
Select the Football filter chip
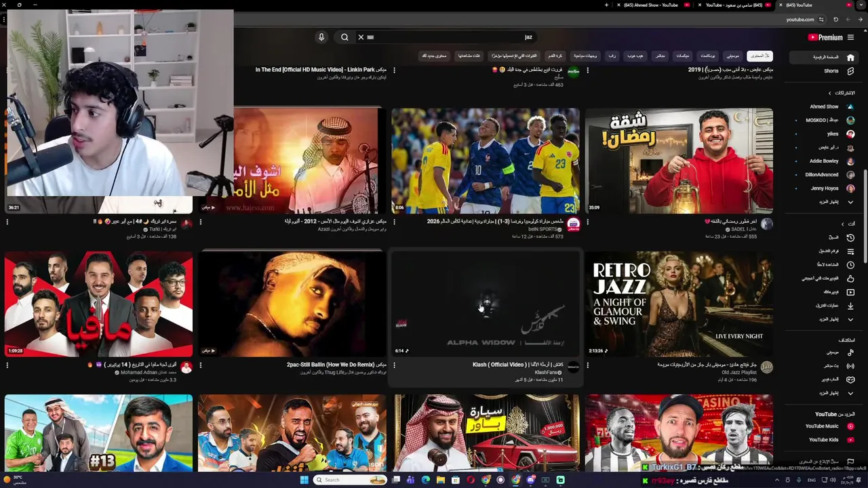click(555, 56)
